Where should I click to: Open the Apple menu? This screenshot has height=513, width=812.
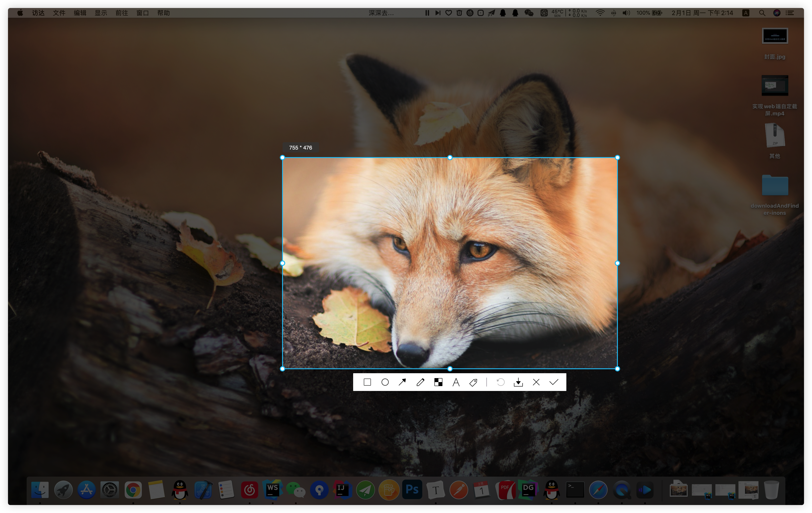point(20,13)
